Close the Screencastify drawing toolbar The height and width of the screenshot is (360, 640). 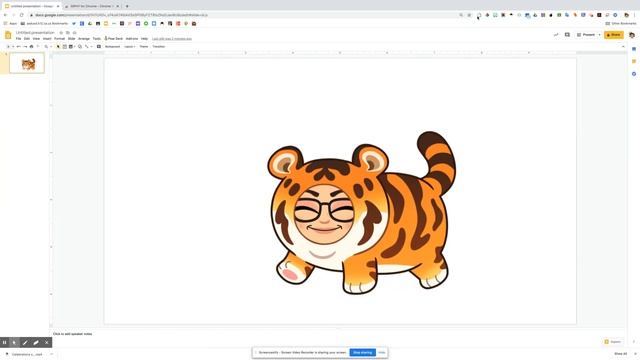[47, 342]
